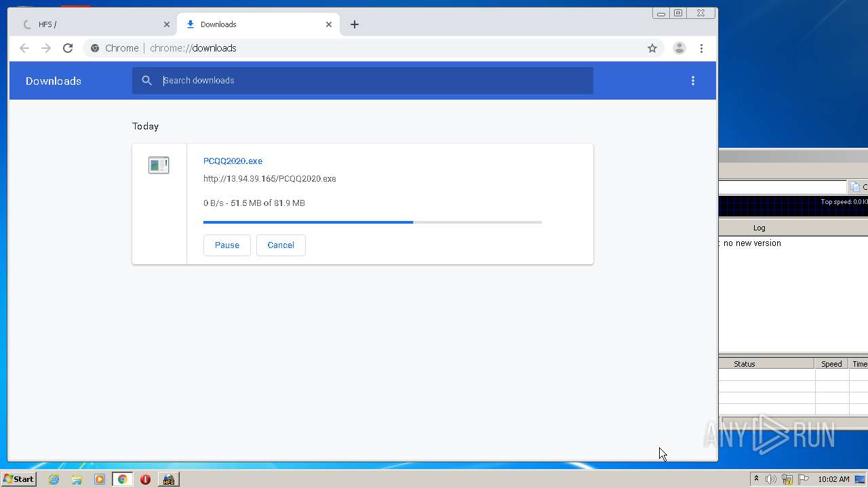
Task: Click the 10:02 AM system clock
Action: click(833, 479)
